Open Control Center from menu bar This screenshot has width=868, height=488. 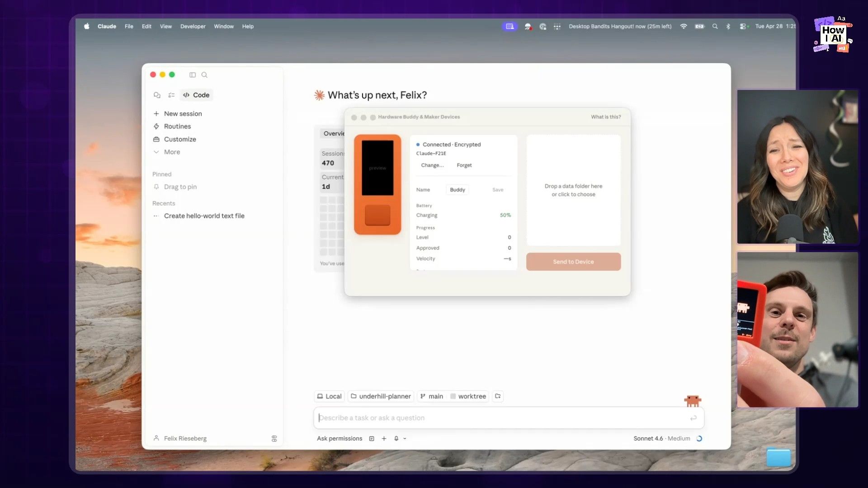click(743, 26)
